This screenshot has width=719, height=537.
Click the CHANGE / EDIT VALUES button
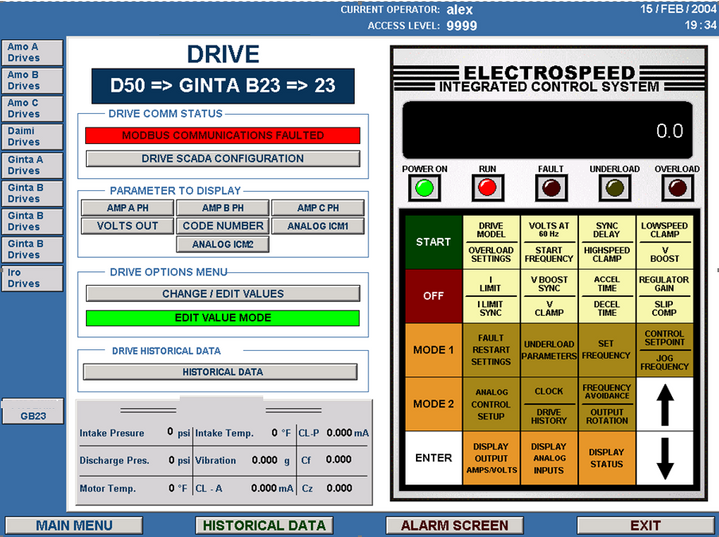pyautogui.click(x=223, y=294)
